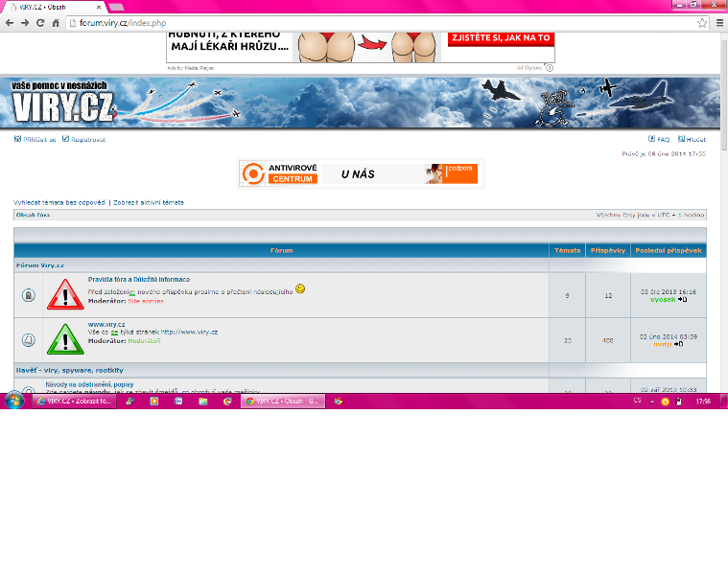The image size is (728, 575).
Task: Click the locked forum status icon
Action: pos(28,295)
